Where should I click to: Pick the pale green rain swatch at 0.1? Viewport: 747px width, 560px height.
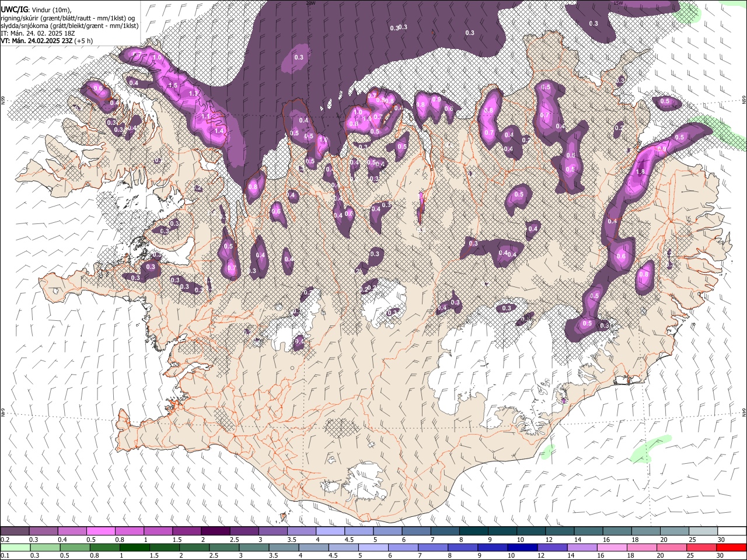pos(15,548)
